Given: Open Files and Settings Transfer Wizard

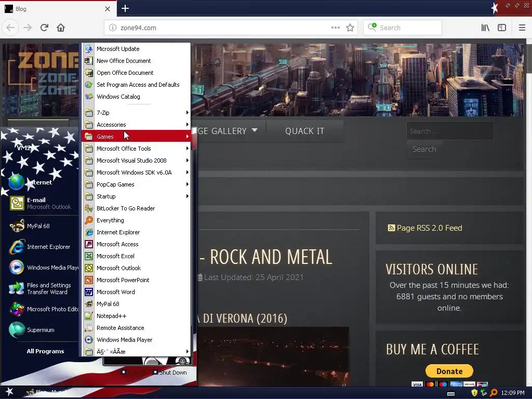Looking at the screenshot, I should point(43,288).
